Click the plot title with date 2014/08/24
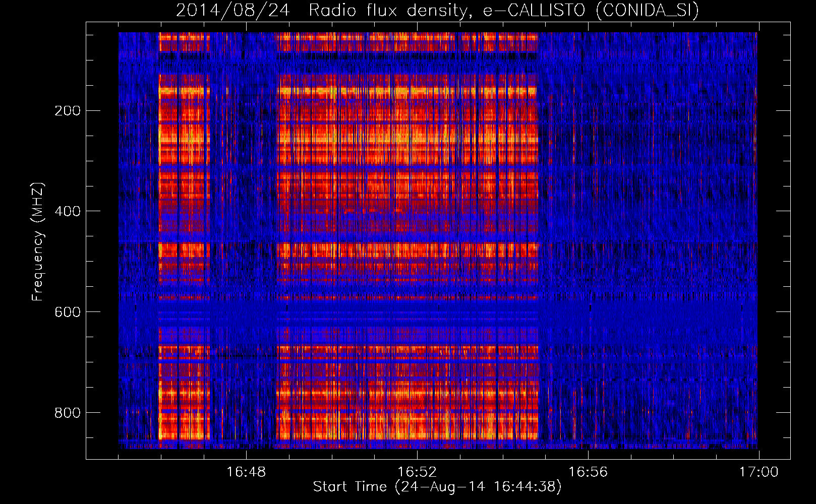The image size is (816, 504). click(438, 10)
